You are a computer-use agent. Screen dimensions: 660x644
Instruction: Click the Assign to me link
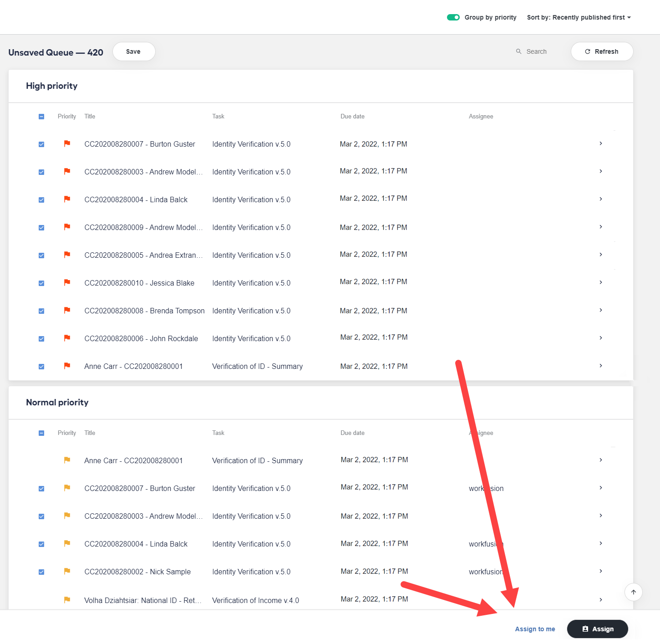[x=535, y=629]
